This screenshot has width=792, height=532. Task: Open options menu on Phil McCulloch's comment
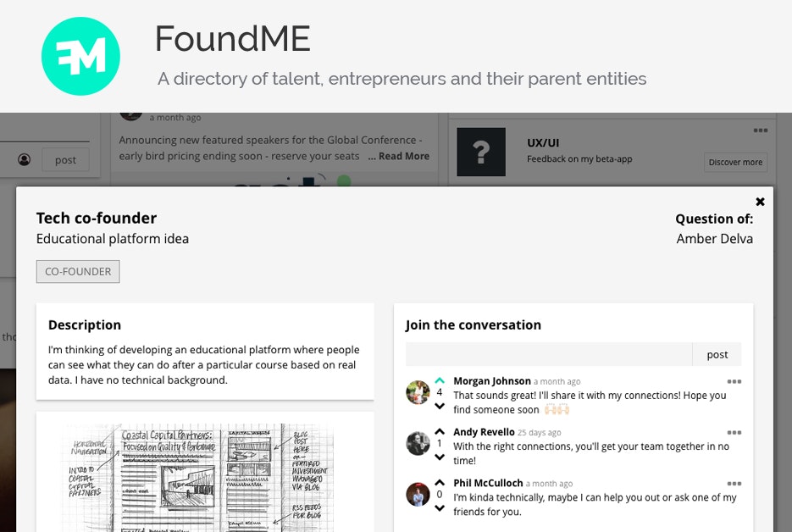(734, 484)
